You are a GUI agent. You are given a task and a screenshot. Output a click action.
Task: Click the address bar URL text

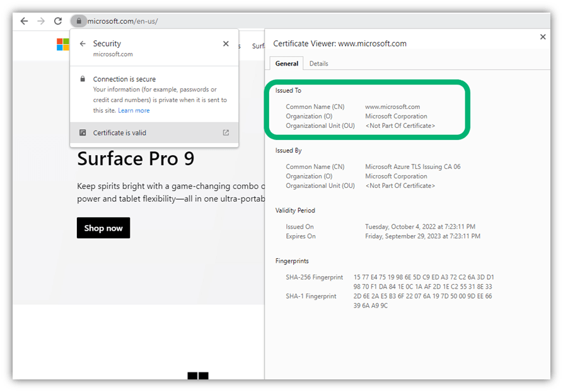click(x=123, y=21)
